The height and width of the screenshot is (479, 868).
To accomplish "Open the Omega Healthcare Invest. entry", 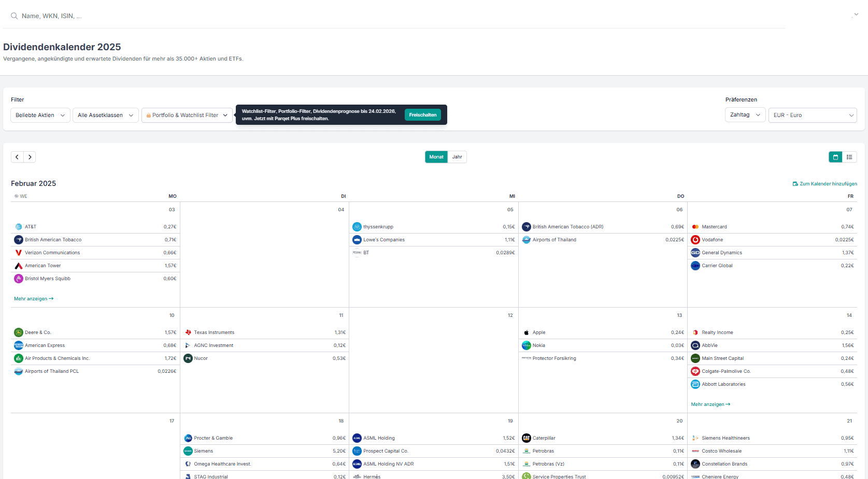I will click(264, 464).
